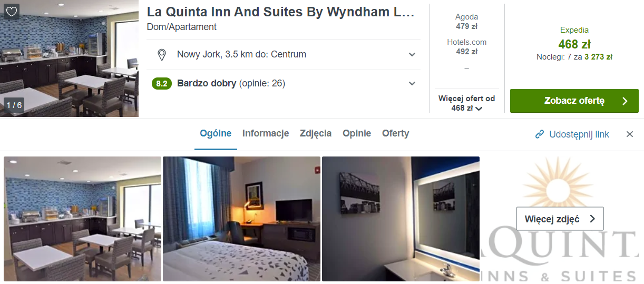Switch to the Informacje tab

coord(266,133)
